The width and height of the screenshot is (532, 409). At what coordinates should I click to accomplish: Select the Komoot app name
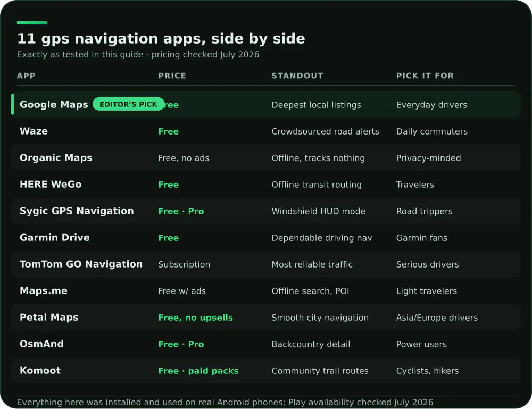point(40,370)
